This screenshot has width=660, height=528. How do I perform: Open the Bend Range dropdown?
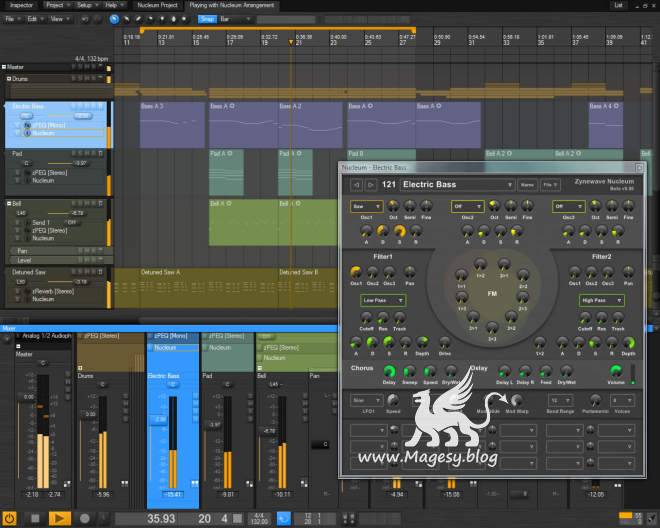pos(560,400)
